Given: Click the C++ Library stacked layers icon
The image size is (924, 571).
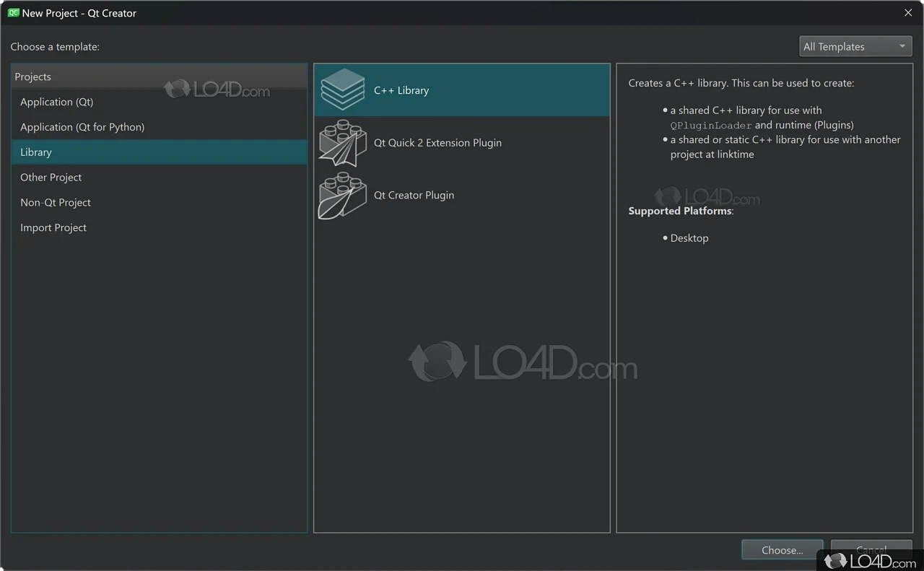Looking at the screenshot, I should [x=343, y=90].
